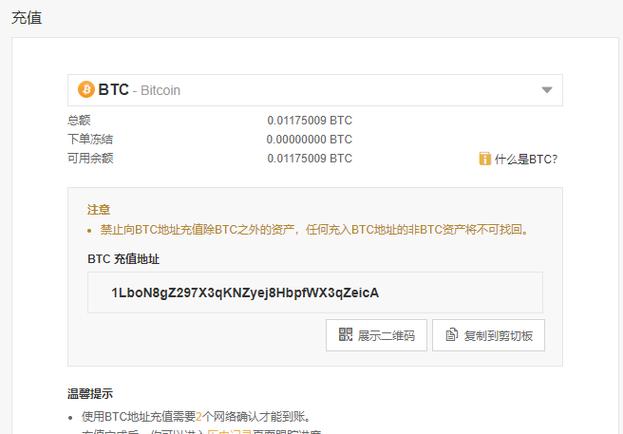This screenshot has height=434, width=623.
Task: Click the 下单冻结 value 0.00000000 BTC
Action: [309, 140]
